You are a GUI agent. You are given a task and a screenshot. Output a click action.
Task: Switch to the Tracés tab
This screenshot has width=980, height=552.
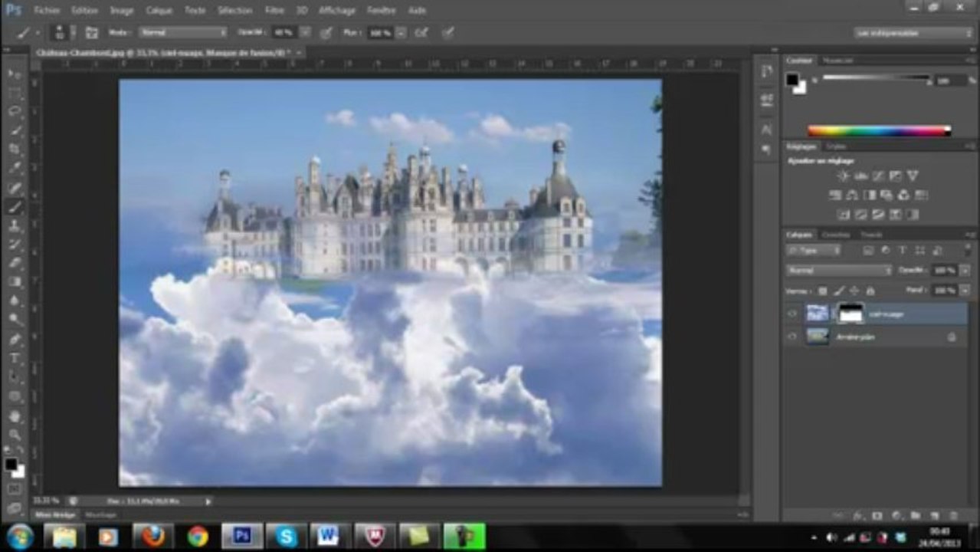[x=871, y=235]
